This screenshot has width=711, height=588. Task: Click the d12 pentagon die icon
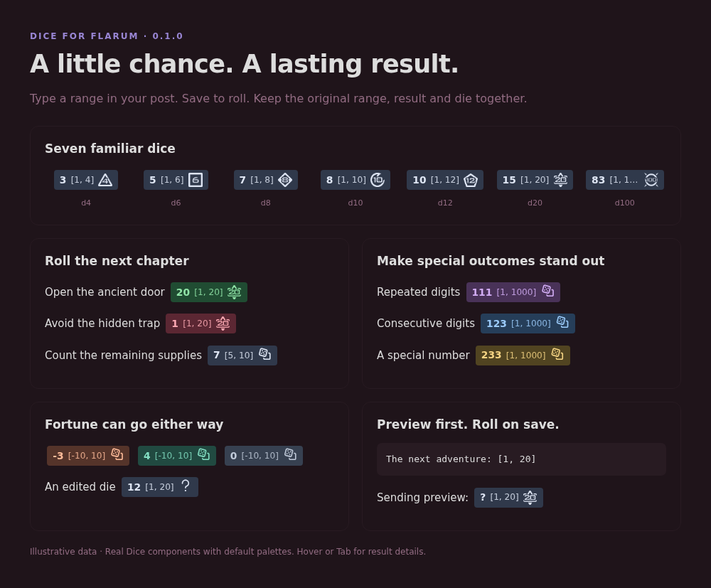[x=471, y=180]
